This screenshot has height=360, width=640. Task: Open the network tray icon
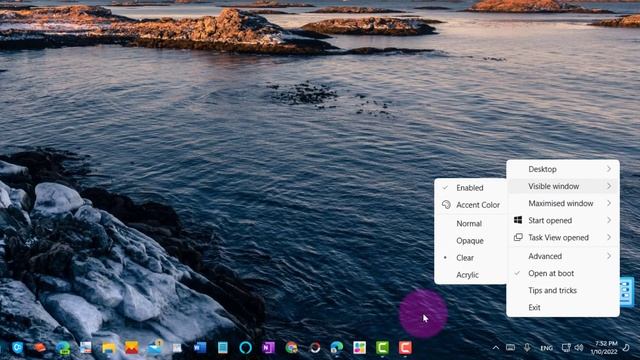(566, 348)
